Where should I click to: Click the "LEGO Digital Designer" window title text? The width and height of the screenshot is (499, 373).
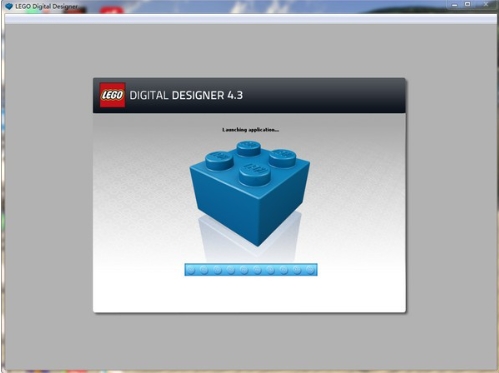[x=46, y=6]
